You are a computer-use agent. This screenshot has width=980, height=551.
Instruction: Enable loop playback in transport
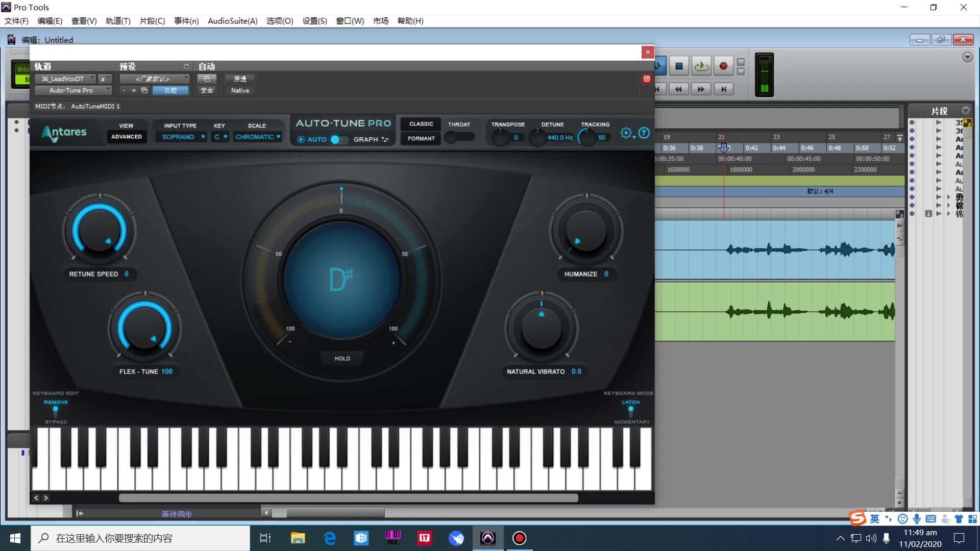coord(701,66)
